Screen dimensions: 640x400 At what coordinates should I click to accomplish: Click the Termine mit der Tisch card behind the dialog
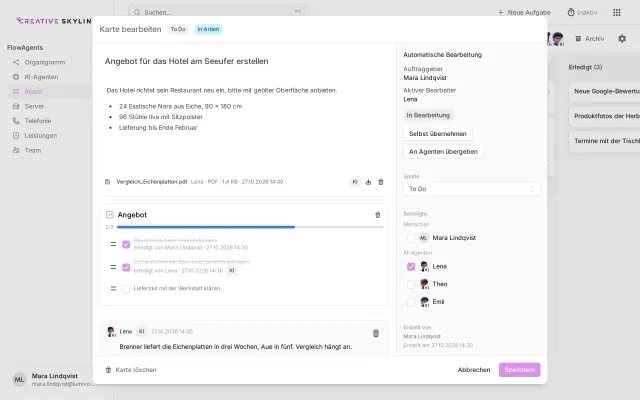coord(604,141)
